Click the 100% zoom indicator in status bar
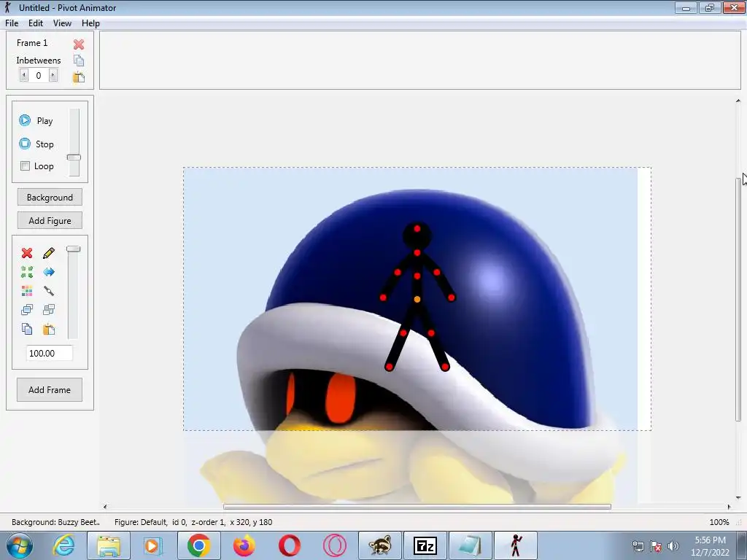 (719, 522)
